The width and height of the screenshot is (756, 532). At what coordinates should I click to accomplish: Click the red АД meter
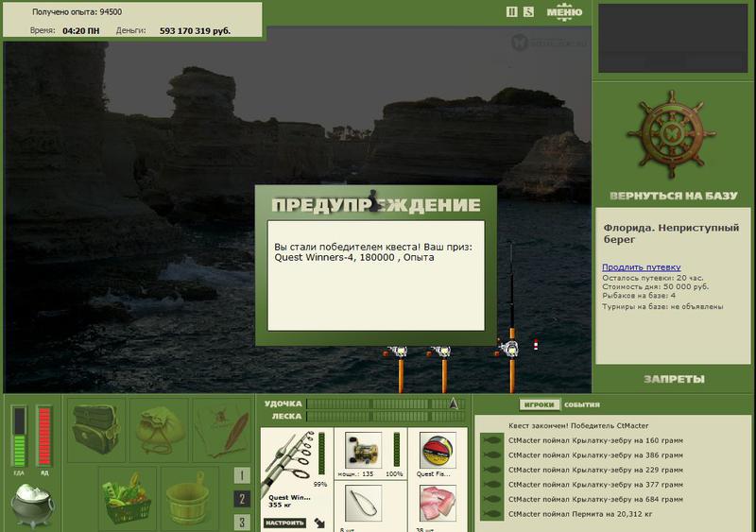pos(44,437)
